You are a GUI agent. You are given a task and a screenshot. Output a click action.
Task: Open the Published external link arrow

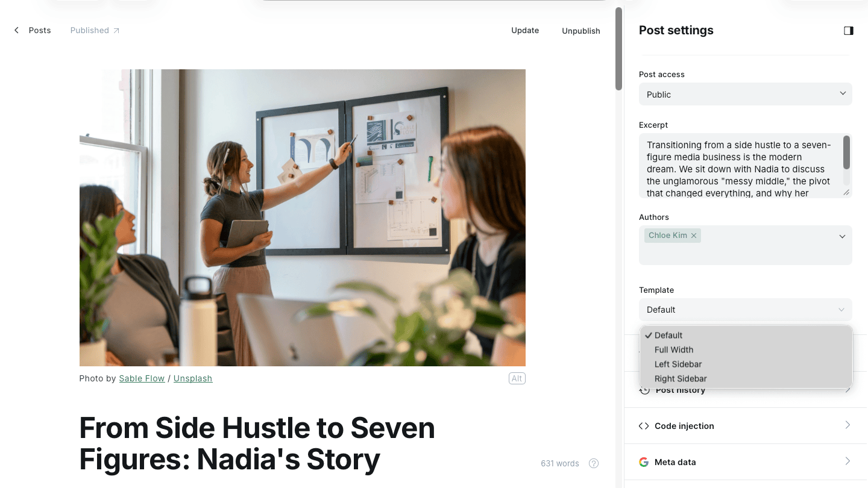point(116,31)
